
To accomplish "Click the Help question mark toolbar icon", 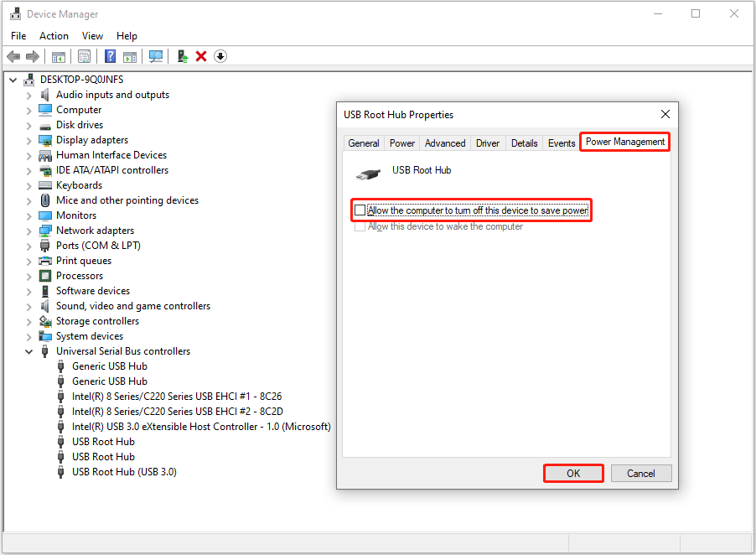I will (x=111, y=56).
